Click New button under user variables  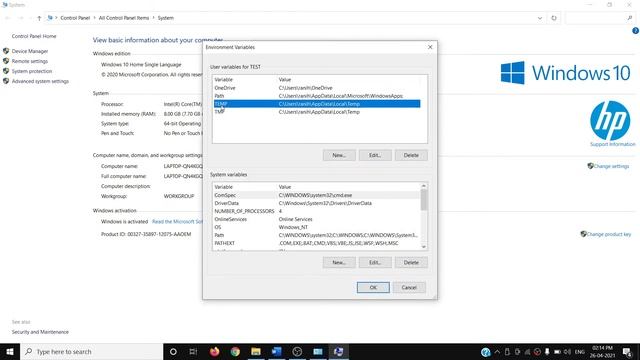pyautogui.click(x=339, y=155)
